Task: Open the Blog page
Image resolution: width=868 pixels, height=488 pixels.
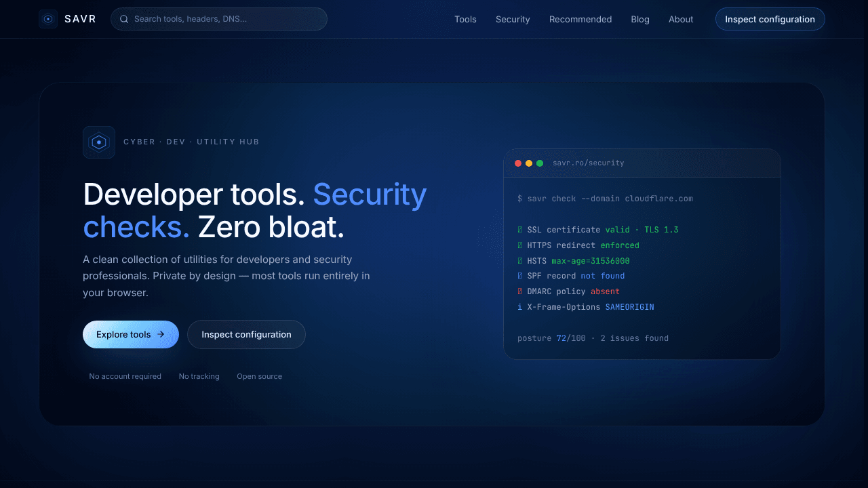Action: 640,19
